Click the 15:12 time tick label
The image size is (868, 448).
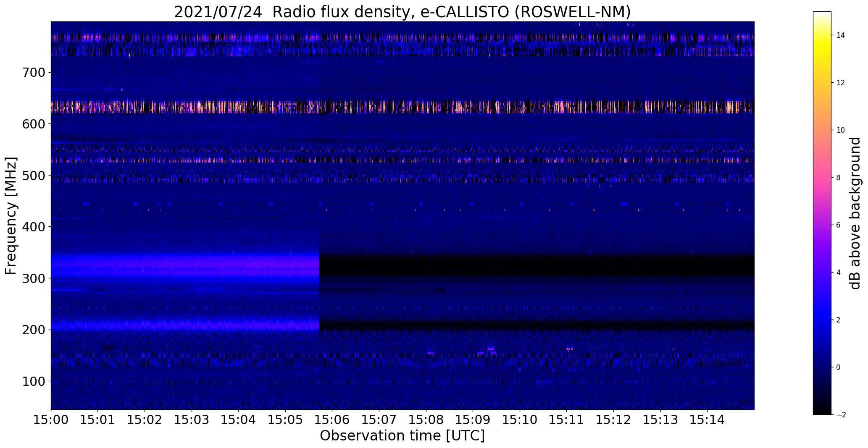[613, 419]
